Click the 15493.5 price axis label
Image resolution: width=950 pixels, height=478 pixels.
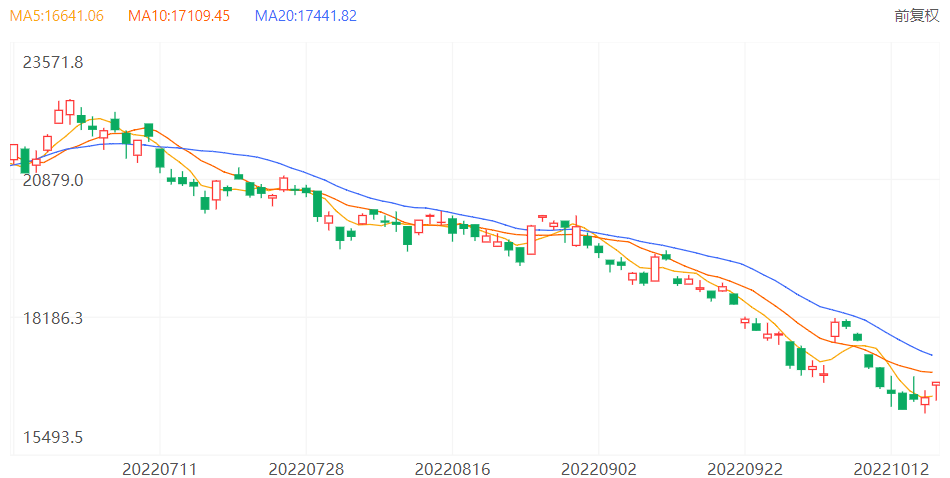point(53,437)
